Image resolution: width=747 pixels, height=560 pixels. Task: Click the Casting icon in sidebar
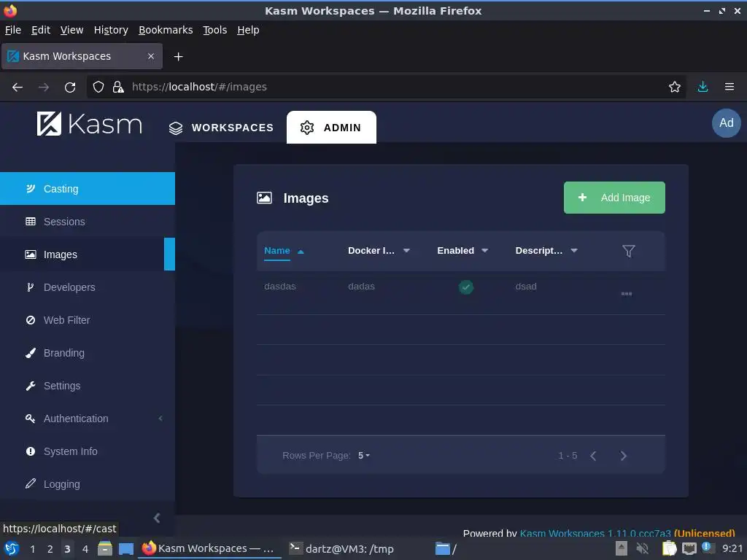click(31, 189)
